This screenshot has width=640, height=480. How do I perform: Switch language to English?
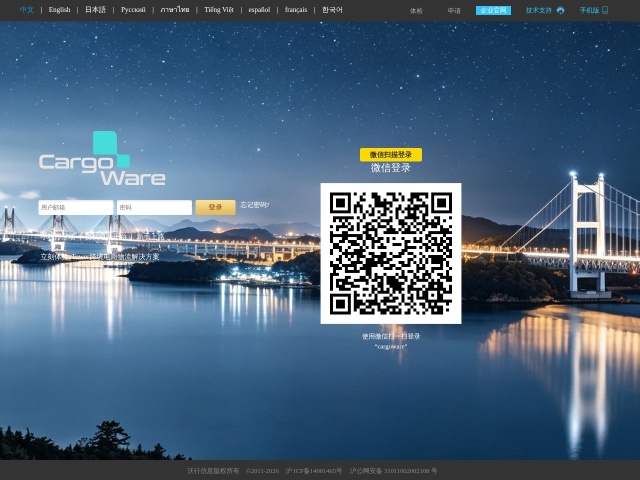point(59,10)
